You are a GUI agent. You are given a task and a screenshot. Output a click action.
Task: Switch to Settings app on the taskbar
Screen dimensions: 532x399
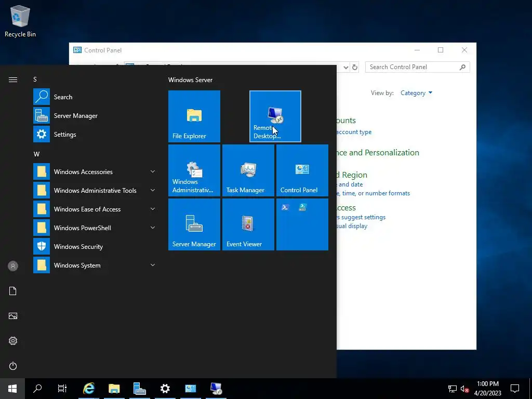click(x=165, y=389)
